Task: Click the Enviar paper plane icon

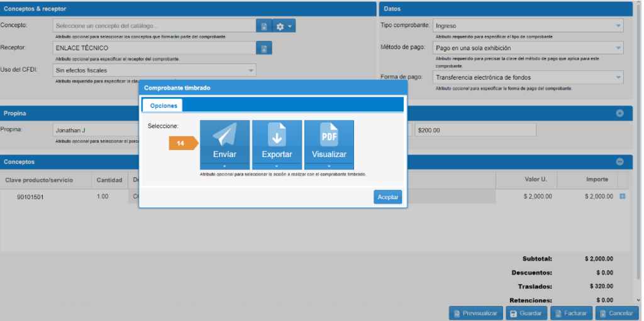Action: point(225,135)
